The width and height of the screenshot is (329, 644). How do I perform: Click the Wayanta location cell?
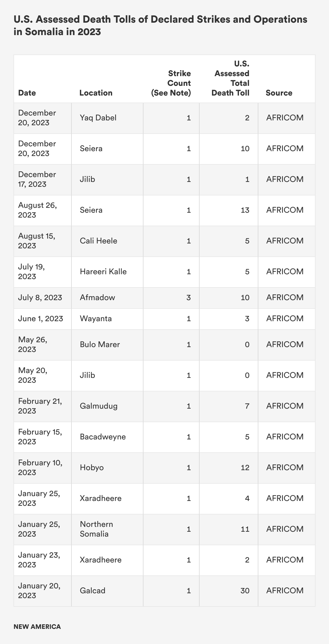96,319
